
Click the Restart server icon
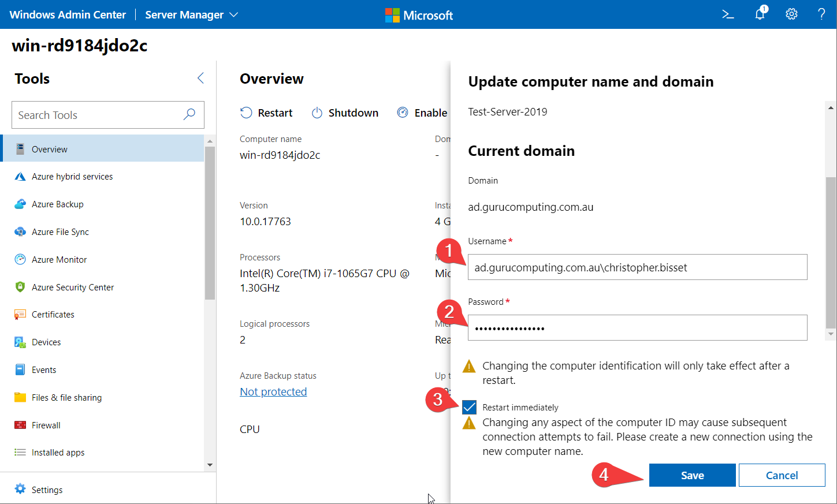[x=247, y=113]
